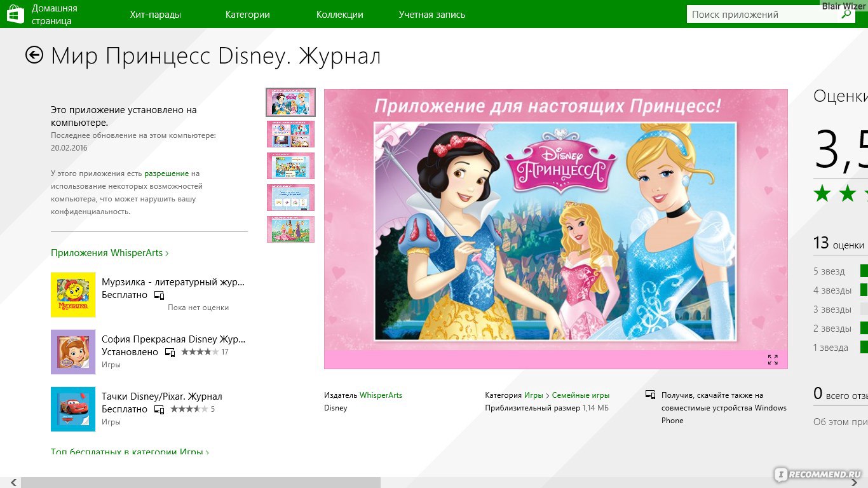Image resolution: width=868 pixels, height=488 pixels.
Task: Click device icon next to Мурзилка Бесплатно
Action: 159,295
